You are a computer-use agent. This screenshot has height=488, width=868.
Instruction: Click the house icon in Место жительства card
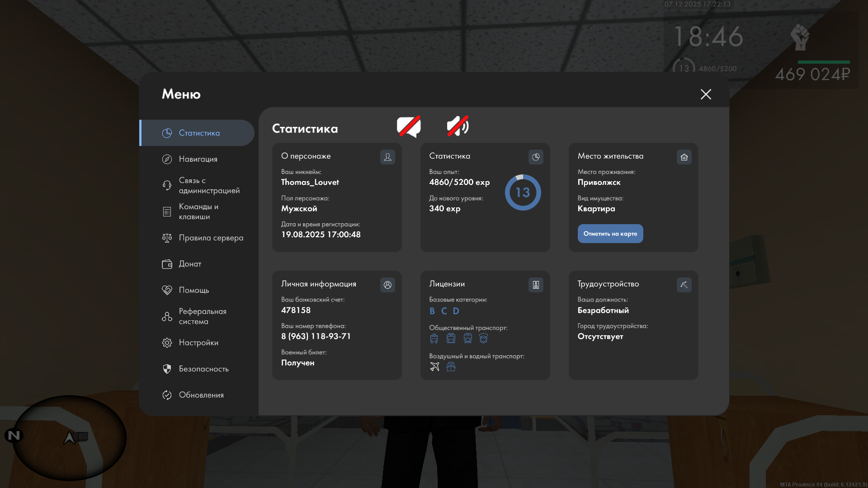coord(684,157)
